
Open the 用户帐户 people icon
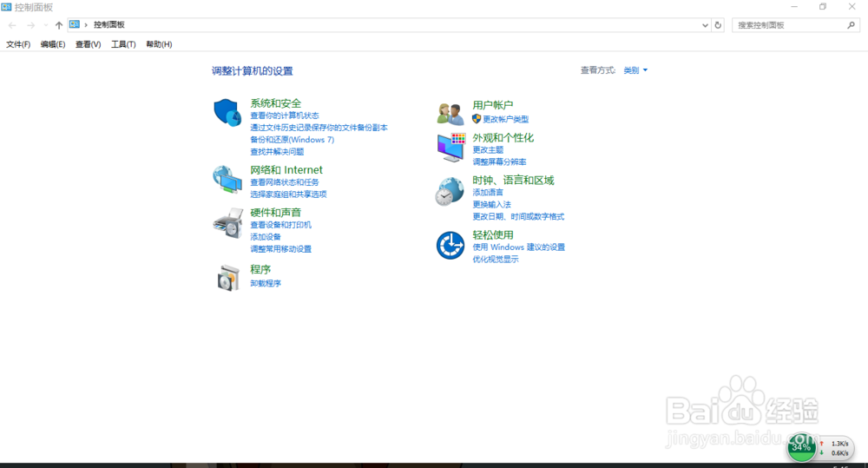[x=450, y=114]
